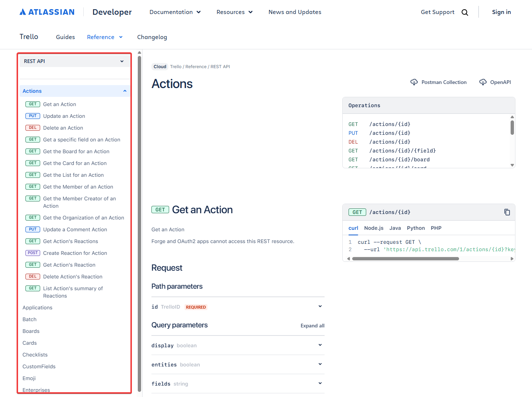Click the POST badge beside Create Reaction for Action

tap(32, 253)
